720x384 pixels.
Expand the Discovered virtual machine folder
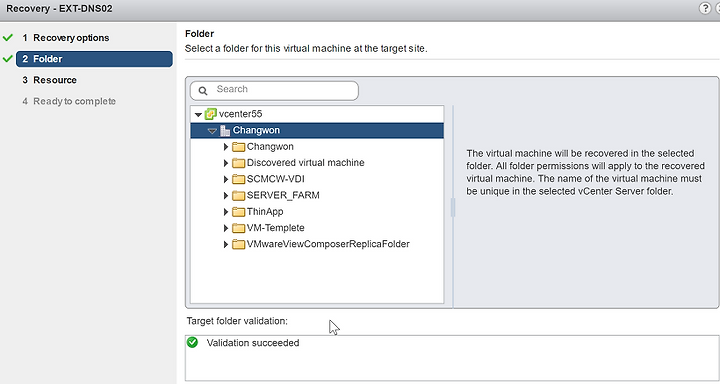(226, 163)
